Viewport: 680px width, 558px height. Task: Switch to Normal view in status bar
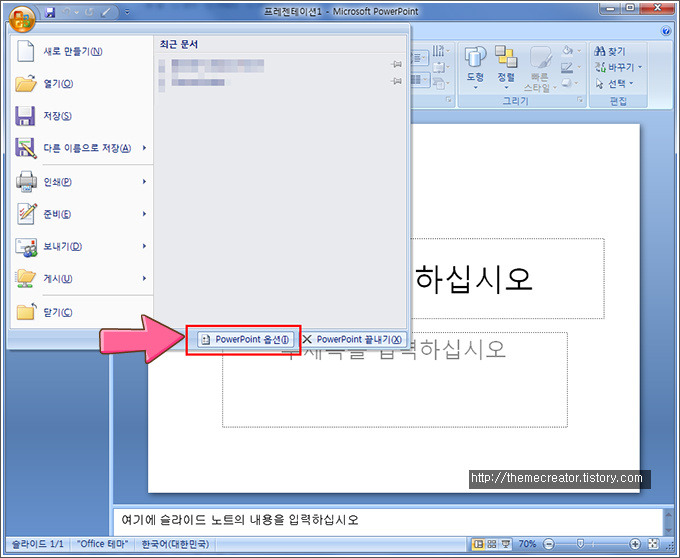[x=479, y=544]
